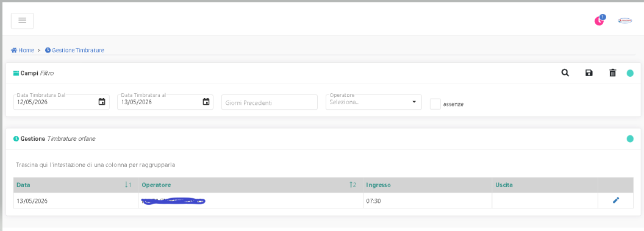
Task: Open calendar picker for Data Timbratura al
Action: (206, 102)
